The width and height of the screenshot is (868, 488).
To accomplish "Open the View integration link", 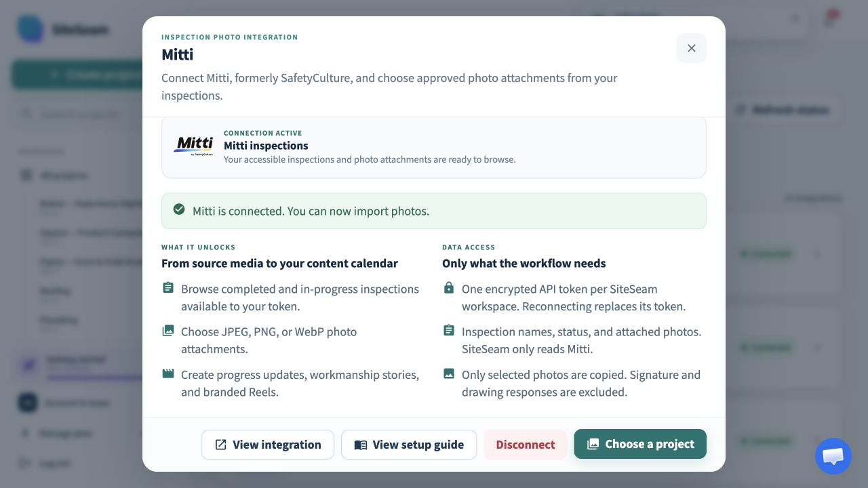I will click(x=267, y=445).
